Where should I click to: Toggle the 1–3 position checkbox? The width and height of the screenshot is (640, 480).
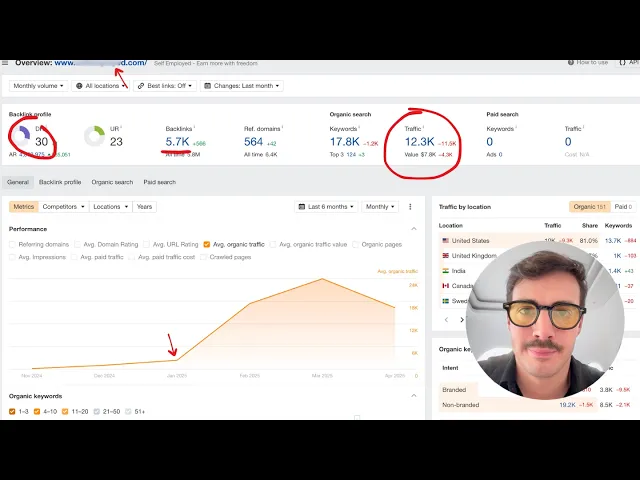pos(12,411)
